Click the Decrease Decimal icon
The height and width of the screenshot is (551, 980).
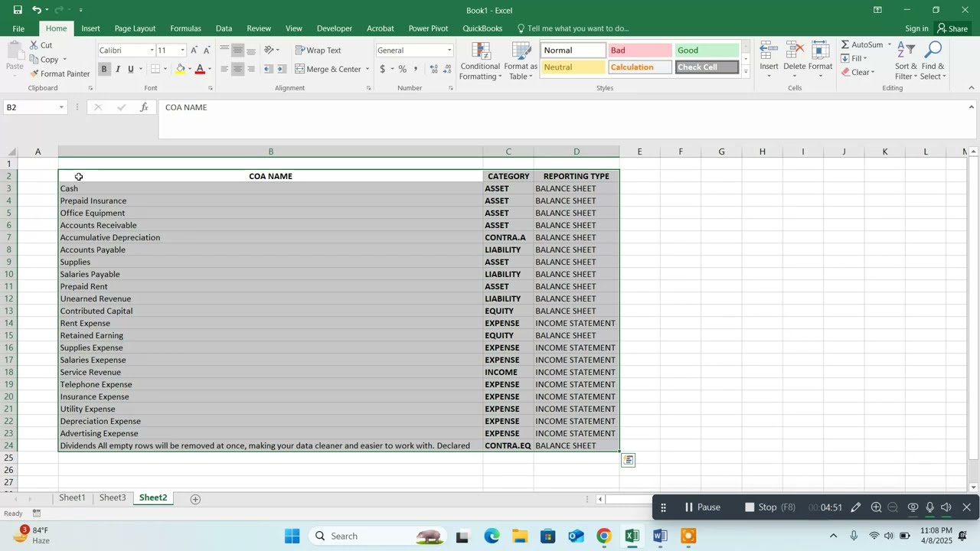tap(447, 69)
